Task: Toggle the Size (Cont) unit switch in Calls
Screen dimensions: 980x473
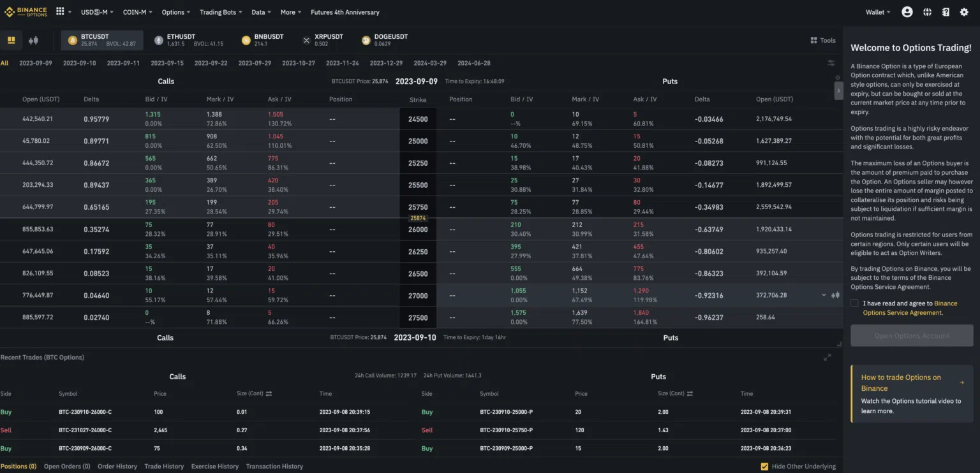Action: (x=269, y=394)
